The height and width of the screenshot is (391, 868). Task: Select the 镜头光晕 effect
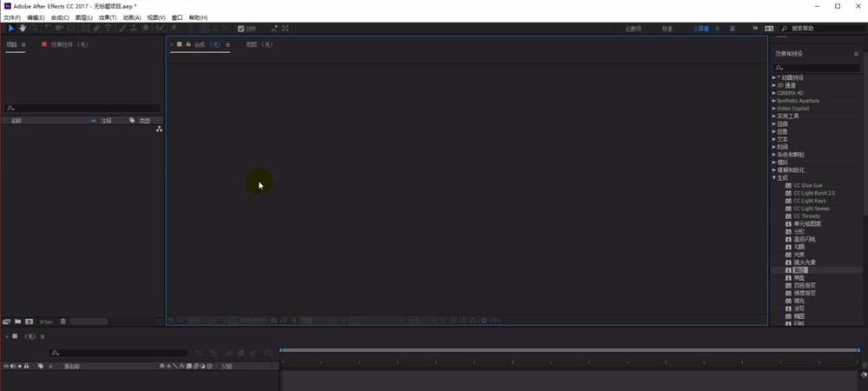click(805, 262)
